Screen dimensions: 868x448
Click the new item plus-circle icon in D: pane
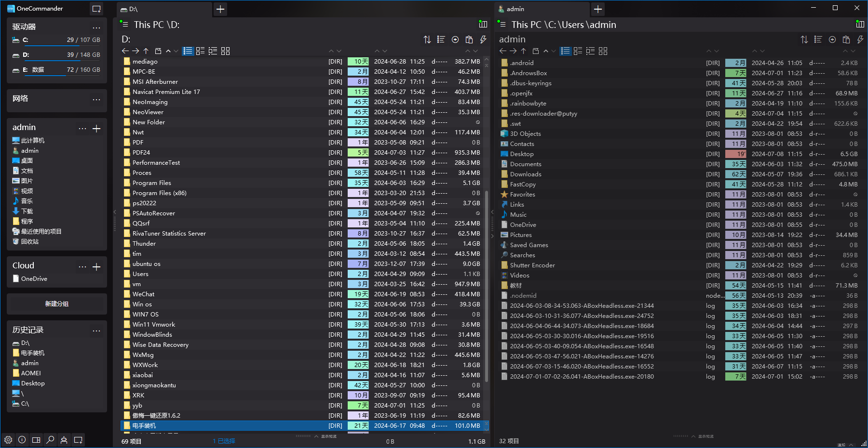pyautogui.click(x=455, y=40)
